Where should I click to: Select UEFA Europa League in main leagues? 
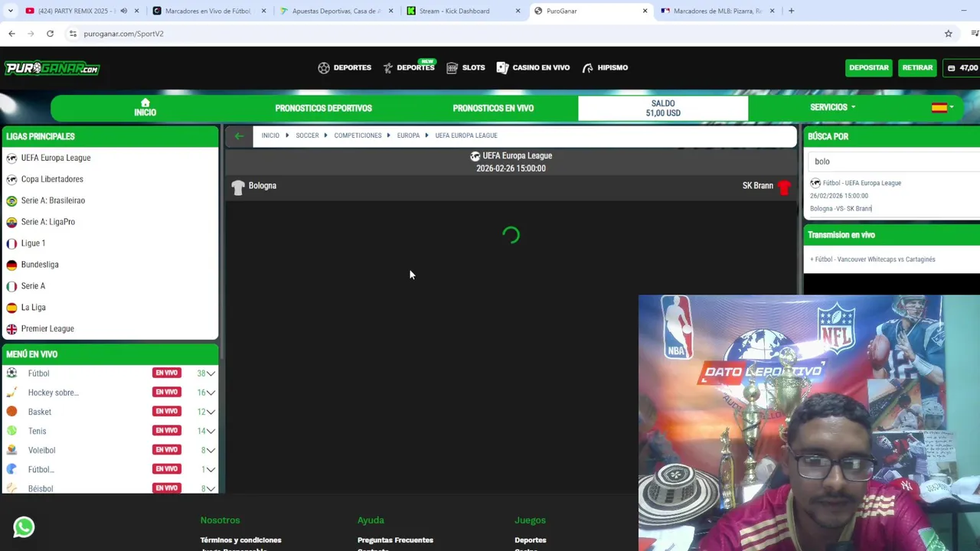coord(56,158)
